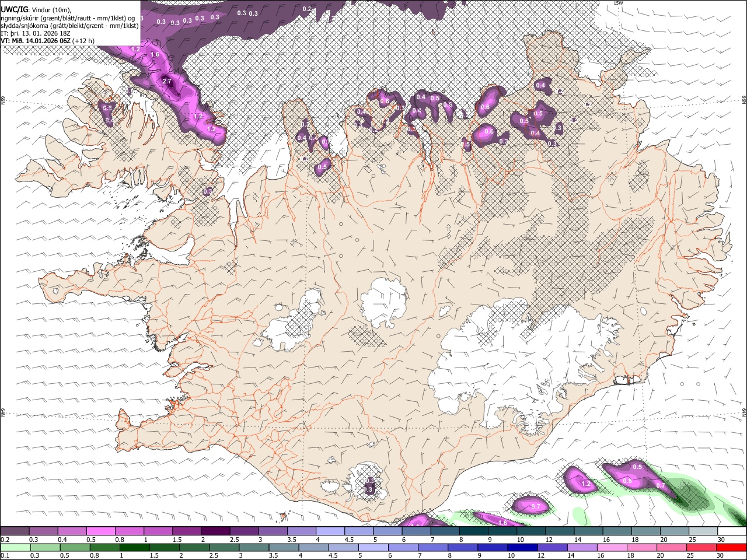Viewport: 747px width, 560px height.
Task: Select the "slydda/snjókoma" legend description line
Action: (x=70, y=26)
